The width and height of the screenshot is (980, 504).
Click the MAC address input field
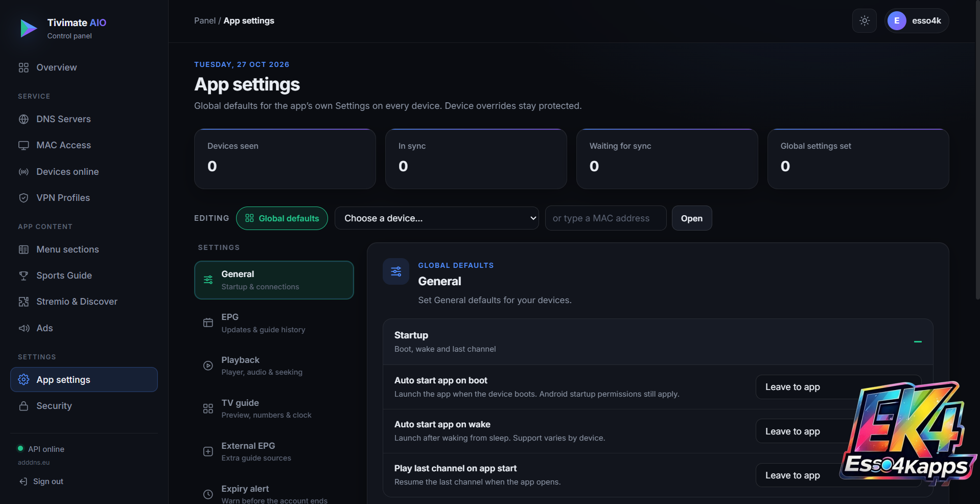[x=605, y=218]
